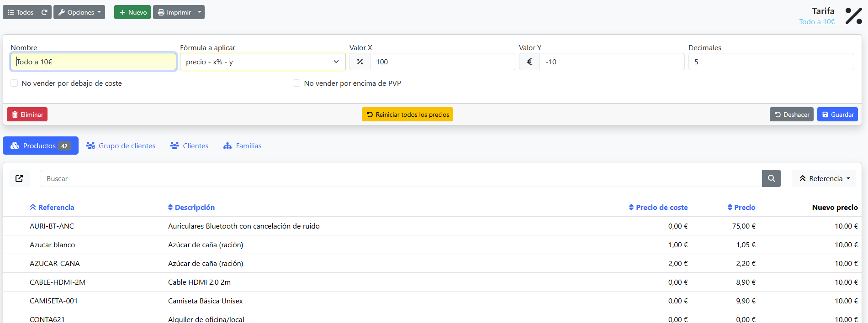This screenshot has height=323, width=868.
Task: Click the AURI-BT-ANC reference
Action: click(52, 226)
